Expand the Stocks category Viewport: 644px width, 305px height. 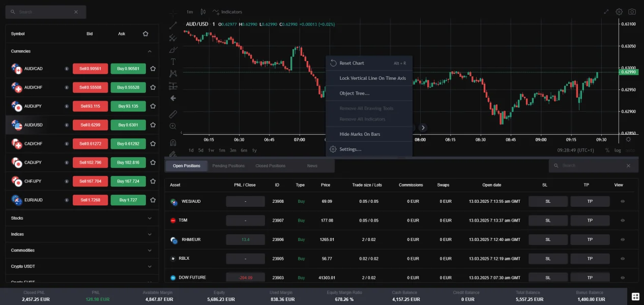pos(150,218)
